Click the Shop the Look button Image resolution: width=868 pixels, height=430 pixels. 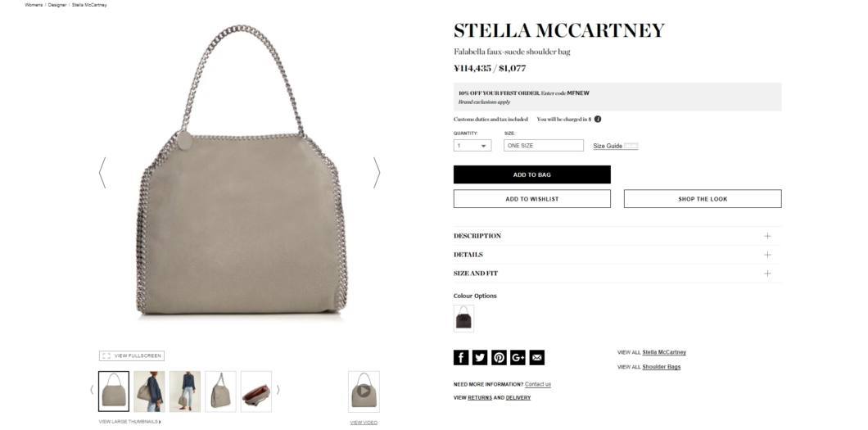tap(703, 199)
